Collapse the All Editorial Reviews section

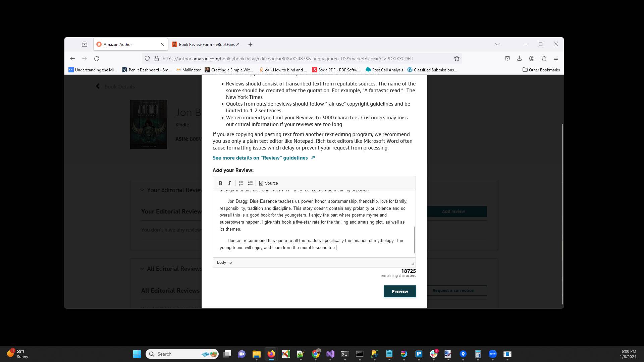point(142,268)
